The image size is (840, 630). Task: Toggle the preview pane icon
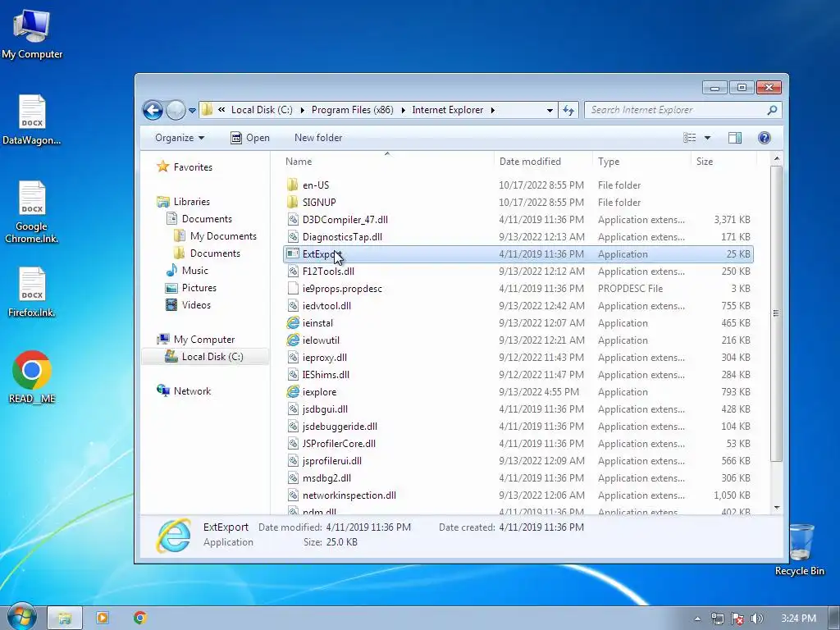[x=734, y=138]
